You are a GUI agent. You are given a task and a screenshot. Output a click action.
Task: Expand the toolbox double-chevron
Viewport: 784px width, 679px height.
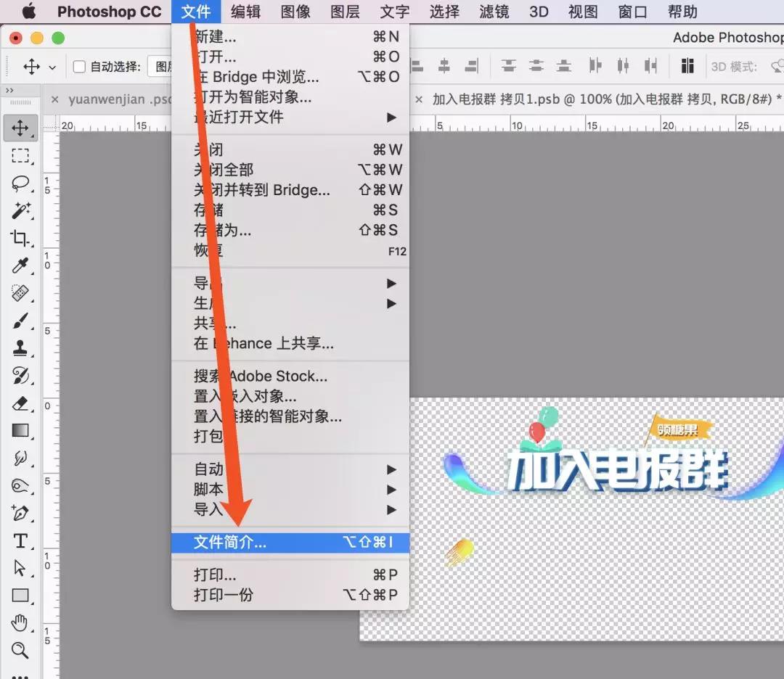point(9,91)
